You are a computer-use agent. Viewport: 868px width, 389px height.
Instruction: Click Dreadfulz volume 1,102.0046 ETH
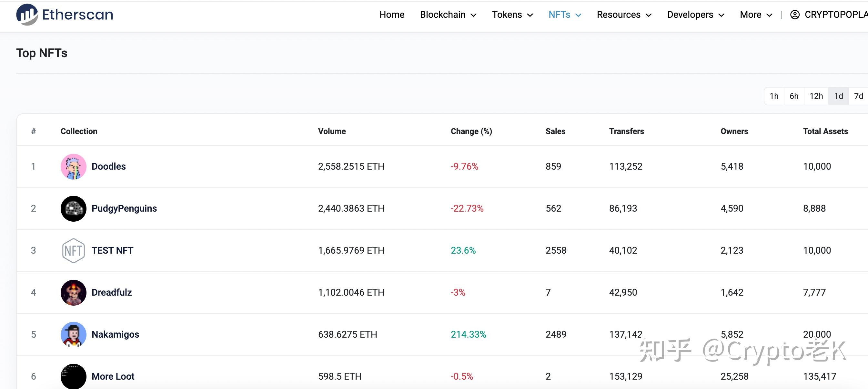(351, 292)
